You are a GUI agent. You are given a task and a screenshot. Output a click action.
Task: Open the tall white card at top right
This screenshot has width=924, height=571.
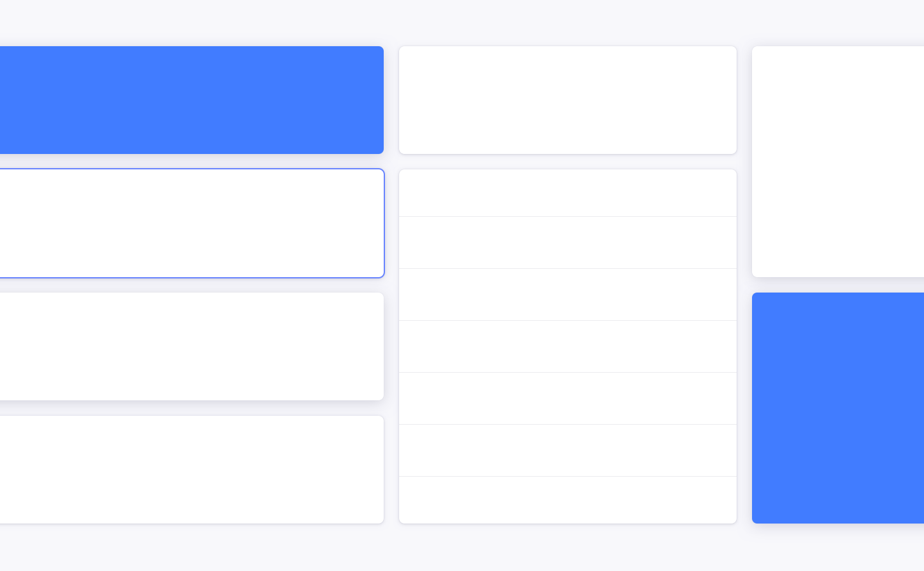coord(838,162)
